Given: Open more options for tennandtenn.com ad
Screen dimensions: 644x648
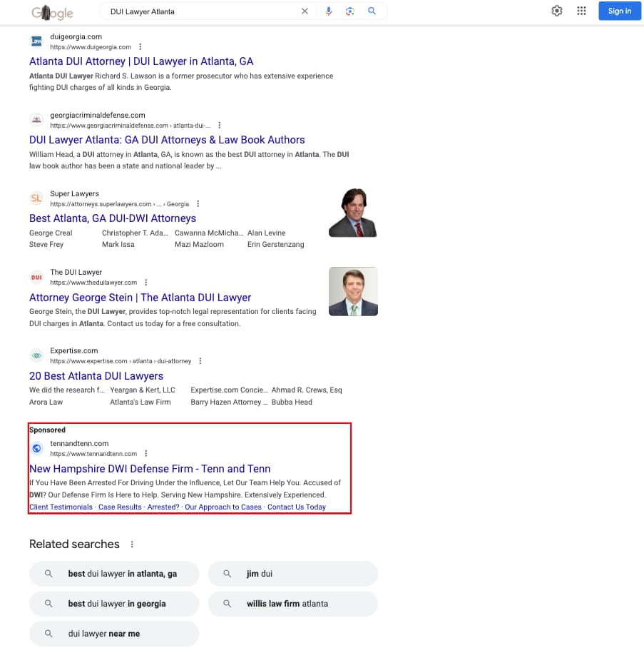Looking at the screenshot, I should coord(145,453).
